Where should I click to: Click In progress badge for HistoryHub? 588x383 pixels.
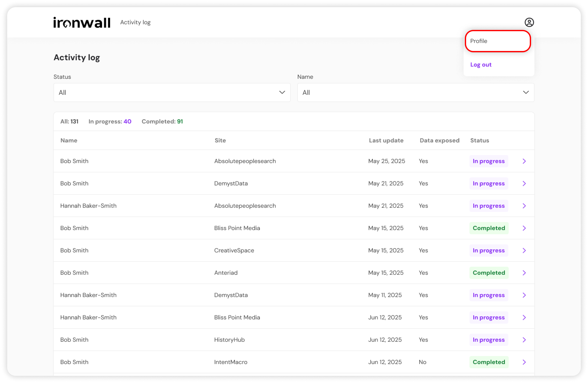[x=488, y=340]
